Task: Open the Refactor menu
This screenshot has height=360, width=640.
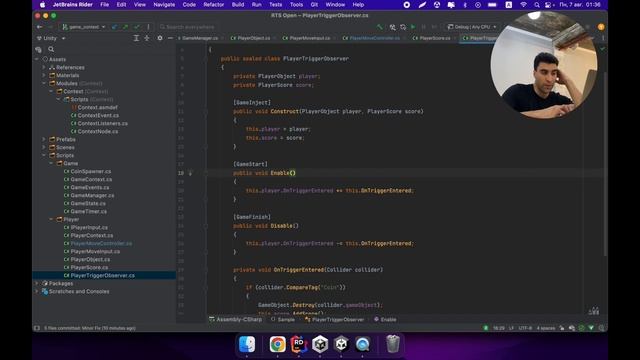Action: (214, 5)
